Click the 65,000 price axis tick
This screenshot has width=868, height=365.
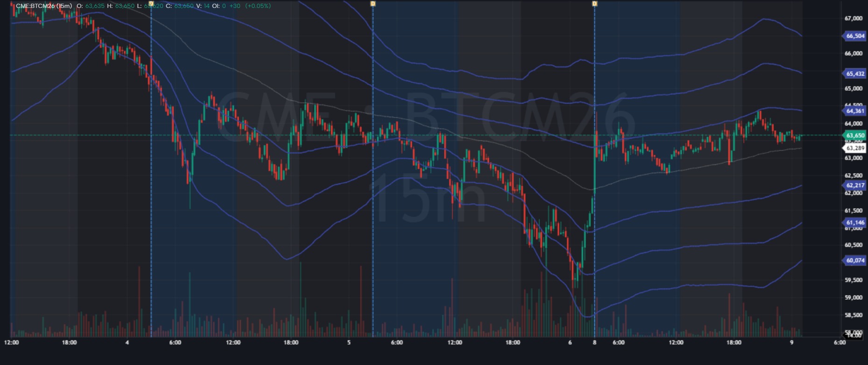pyautogui.click(x=854, y=89)
